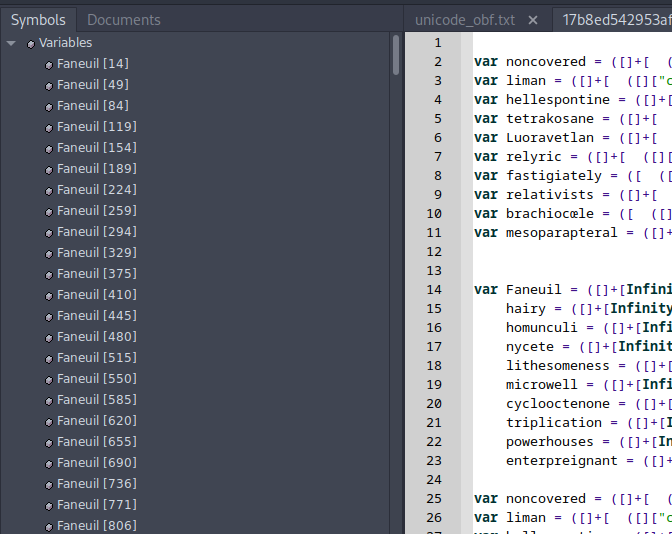Click icon beside Faneuil [515] symbol
Image resolution: width=672 pixels, height=534 pixels.
[49, 358]
